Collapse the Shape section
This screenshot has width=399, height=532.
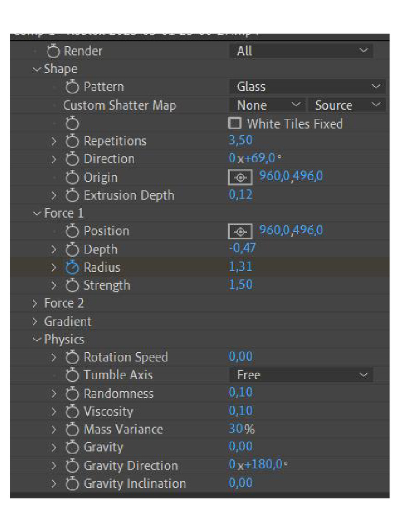click(36, 69)
